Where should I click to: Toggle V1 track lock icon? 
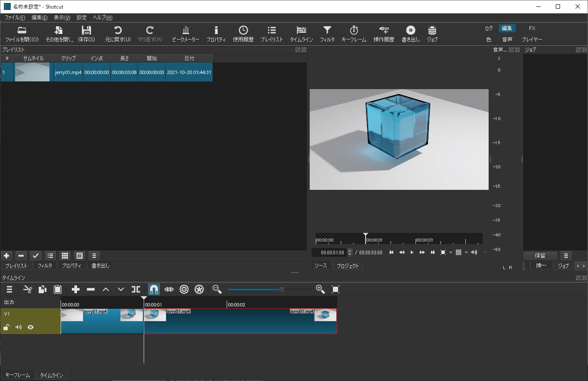pyautogui.click(x=6, y=327)
